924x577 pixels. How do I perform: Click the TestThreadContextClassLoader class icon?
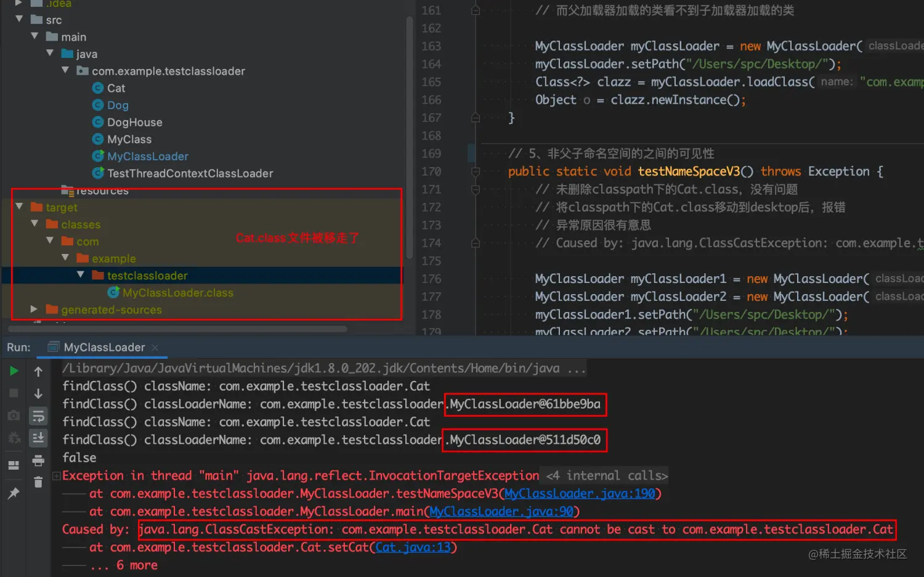97,173
